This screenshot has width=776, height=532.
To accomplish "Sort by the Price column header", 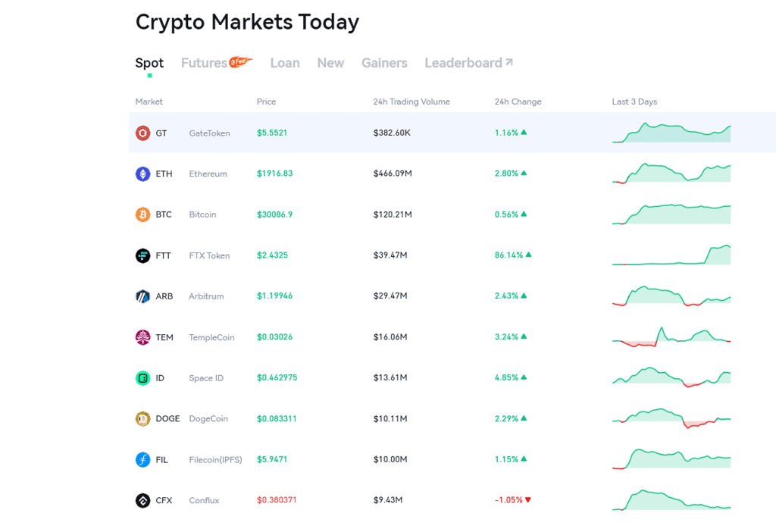I will pyautogui.click(x=265, y=102).
